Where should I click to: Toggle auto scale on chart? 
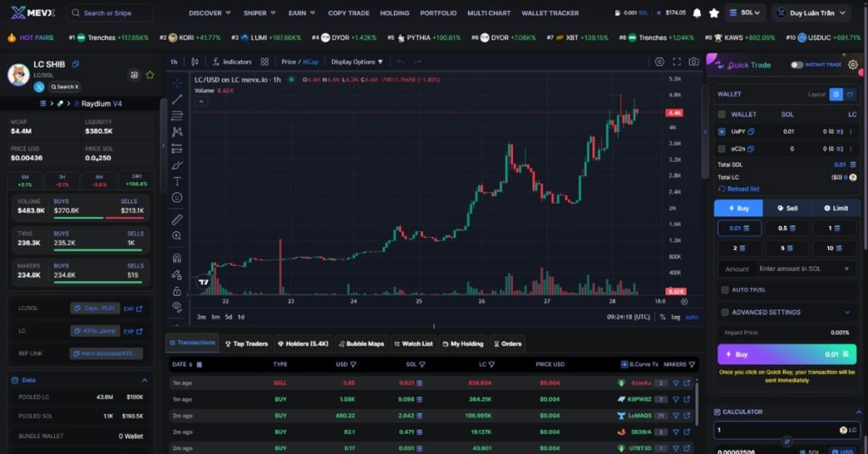tap(692, 318)
